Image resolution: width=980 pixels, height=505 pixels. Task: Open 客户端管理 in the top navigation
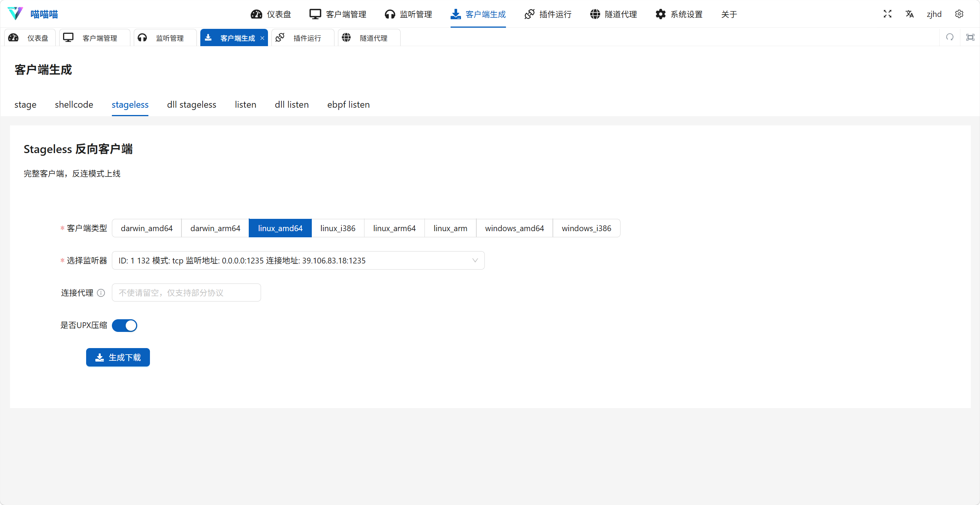pos(338,14)
